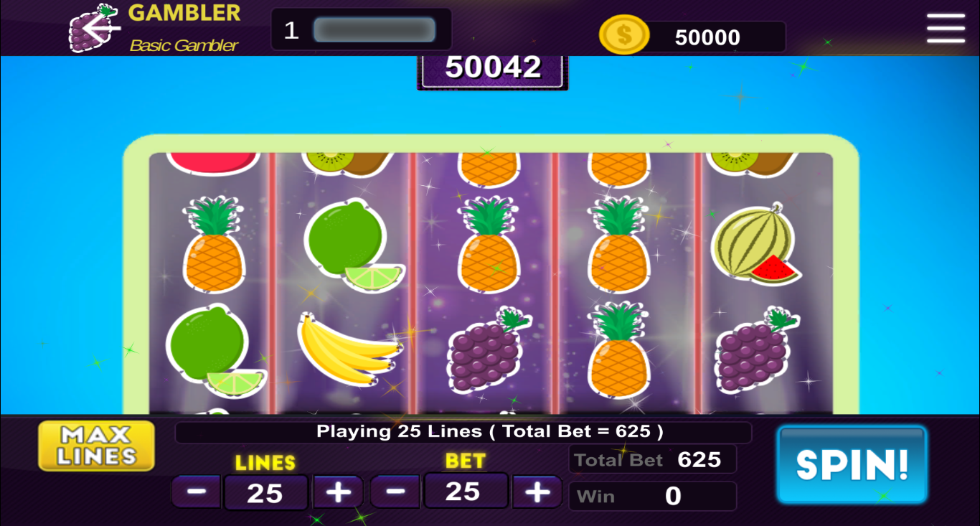
Task: Decrease the bet amount
Action: (395, 492)
